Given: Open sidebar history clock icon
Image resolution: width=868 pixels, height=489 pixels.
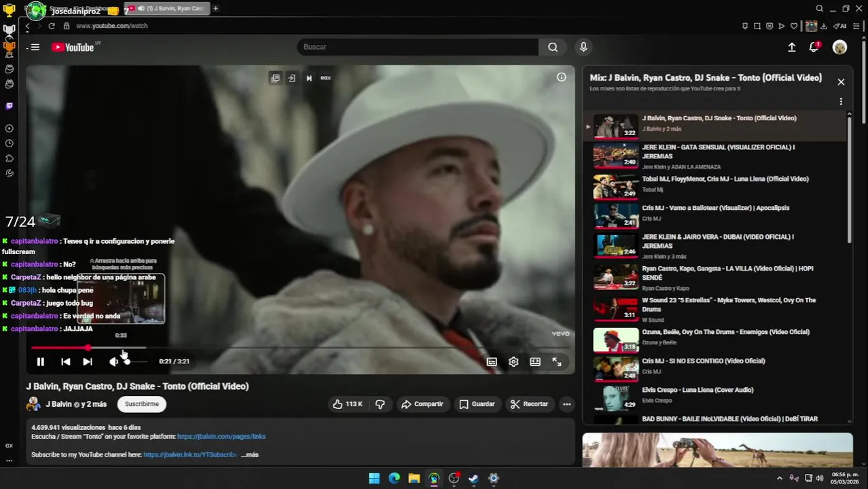Looking at the screenshot, I should point(9,143).
